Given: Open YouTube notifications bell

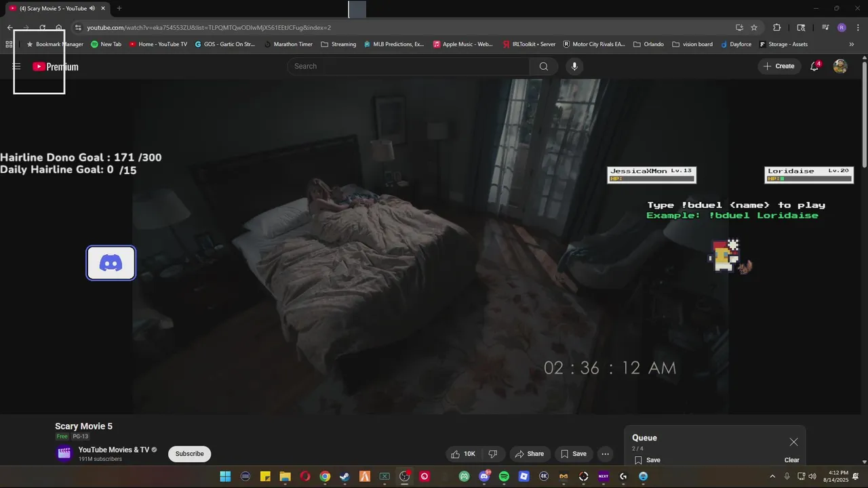Looking at the screenshot, I should (814, 66).
